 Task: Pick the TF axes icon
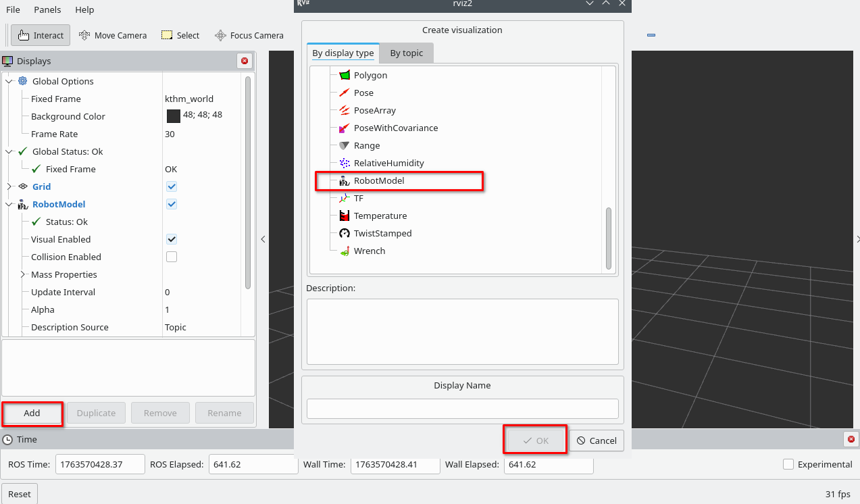(x=345, y=198)
